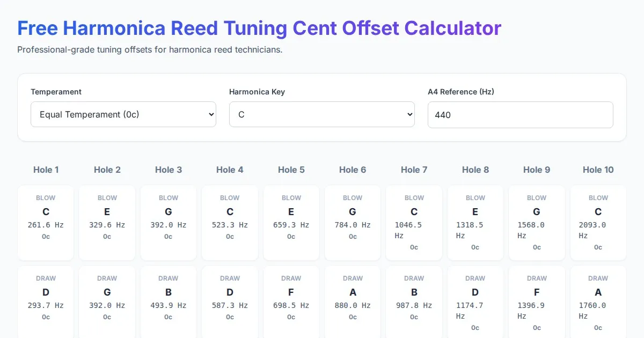Select the Hole 6 blow G 784.0 Hz card

[x=353, y=222]
